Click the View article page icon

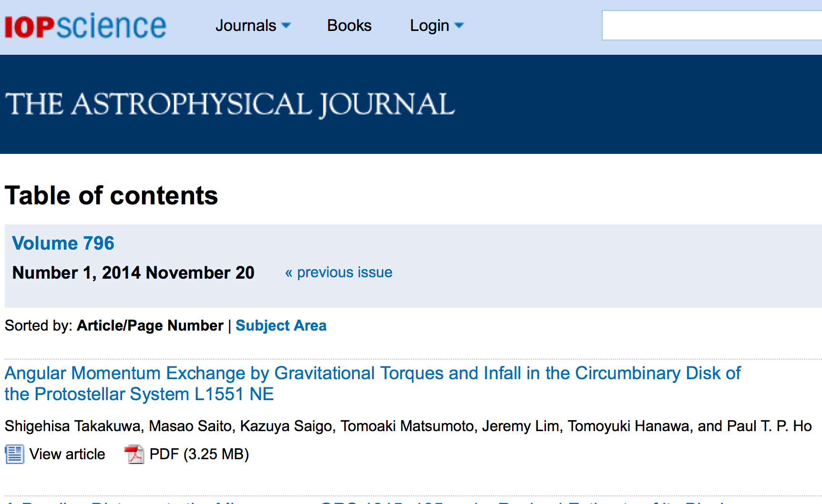14,454
